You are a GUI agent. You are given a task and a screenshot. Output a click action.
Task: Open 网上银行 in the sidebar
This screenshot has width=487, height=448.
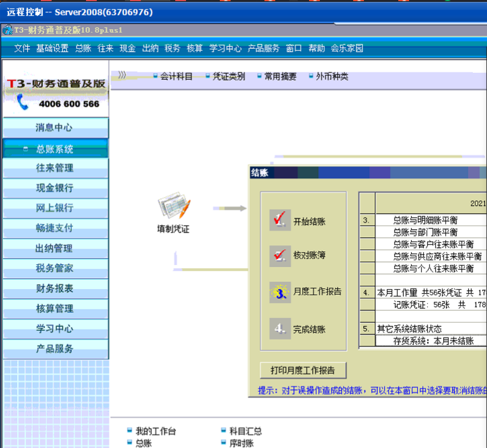[x=55, y=208]
